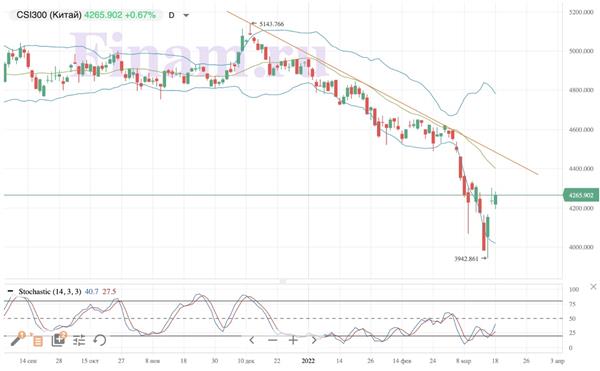Select the drawing tools magnifier-pen icon

(18, 339)
